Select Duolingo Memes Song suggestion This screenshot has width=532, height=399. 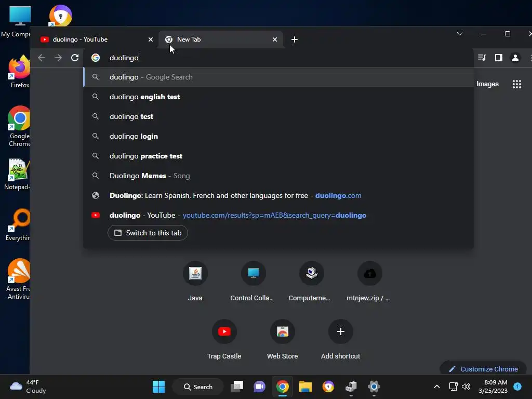click(278, 176)
